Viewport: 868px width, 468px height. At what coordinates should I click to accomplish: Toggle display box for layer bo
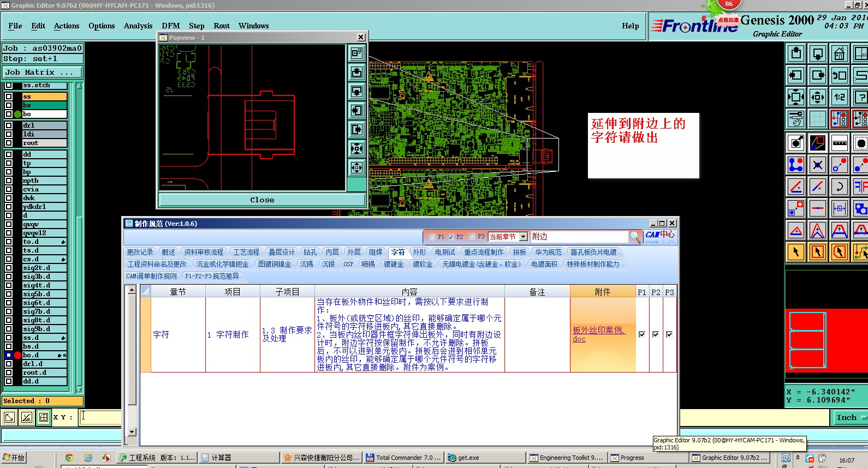[9, 114]
